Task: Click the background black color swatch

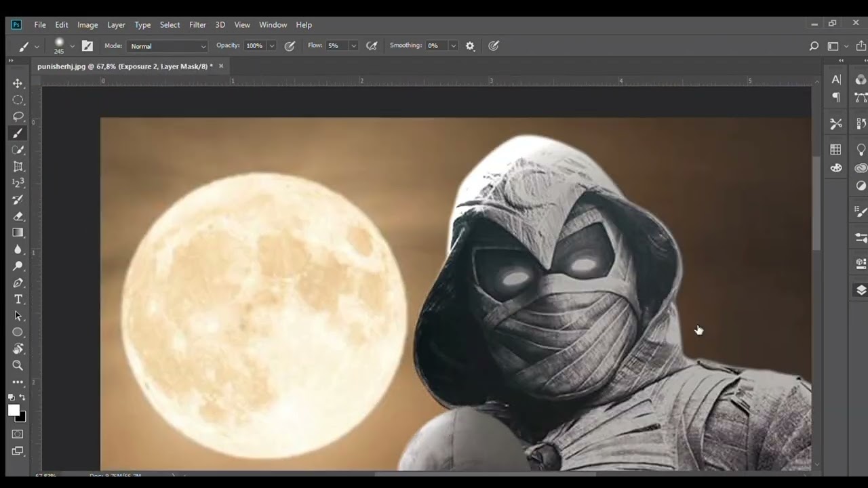Action: click(x=22, y=418)
